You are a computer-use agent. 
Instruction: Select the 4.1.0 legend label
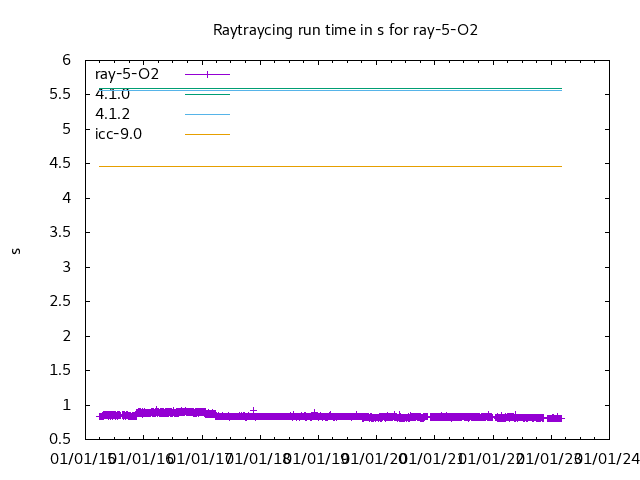coord(112,94)
